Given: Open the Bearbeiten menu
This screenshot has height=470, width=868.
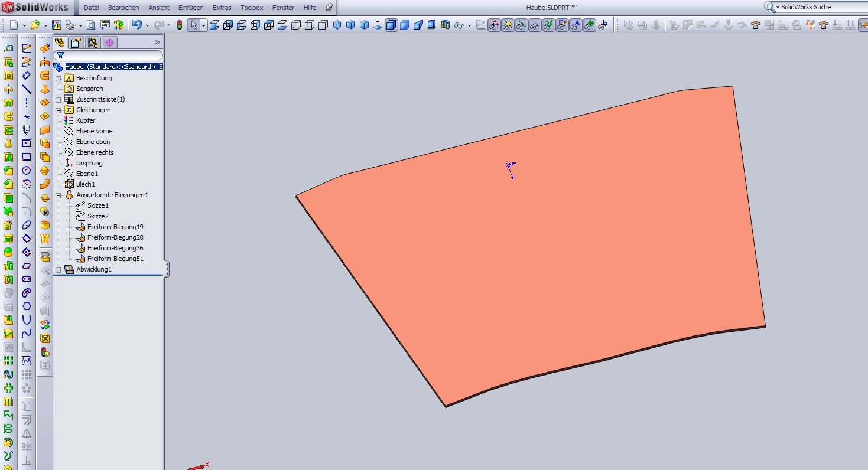Looking at the screenshot, I should pyautogui.click(x=123, y=8).
